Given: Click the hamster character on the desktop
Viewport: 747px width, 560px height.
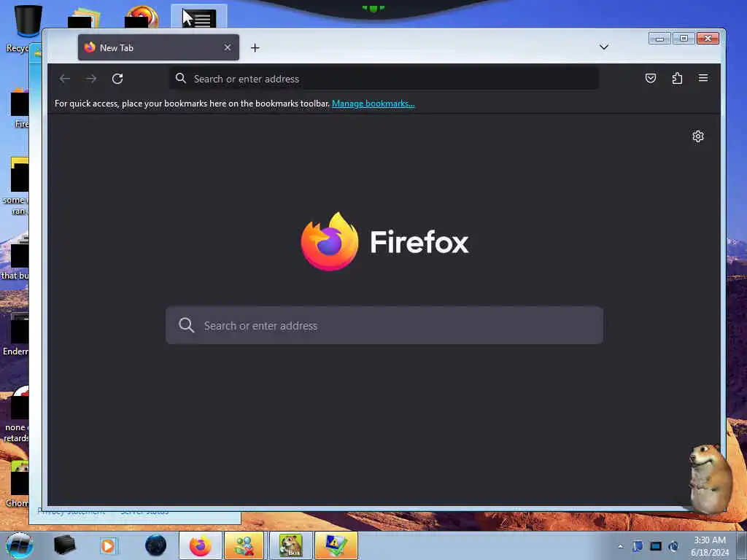Looking at the screenshot, I should 710,478.
